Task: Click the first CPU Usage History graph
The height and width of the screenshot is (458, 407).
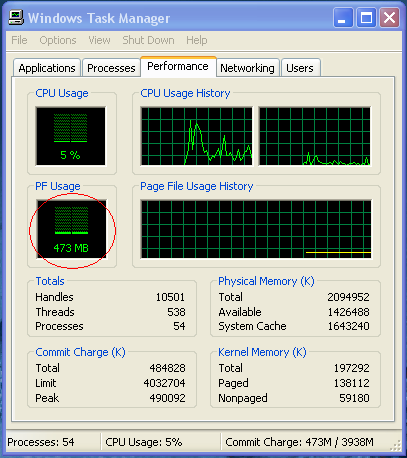Action: [197, 136]
